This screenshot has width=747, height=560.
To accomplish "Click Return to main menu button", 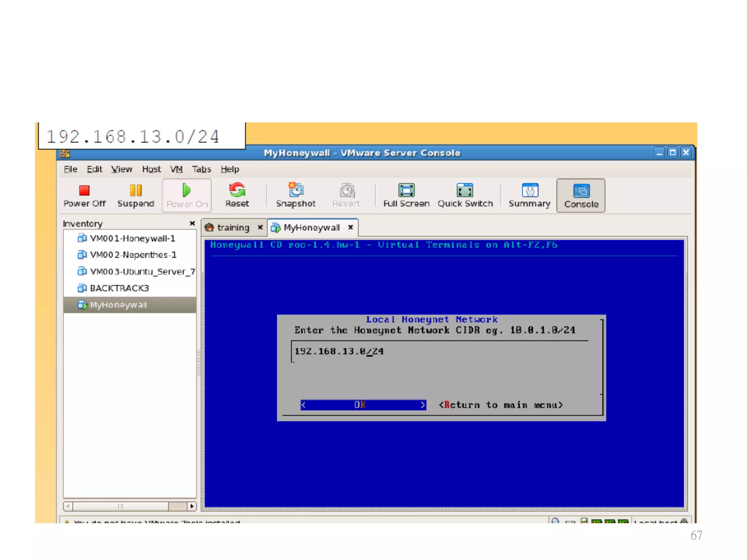I will tap(501, 405).
